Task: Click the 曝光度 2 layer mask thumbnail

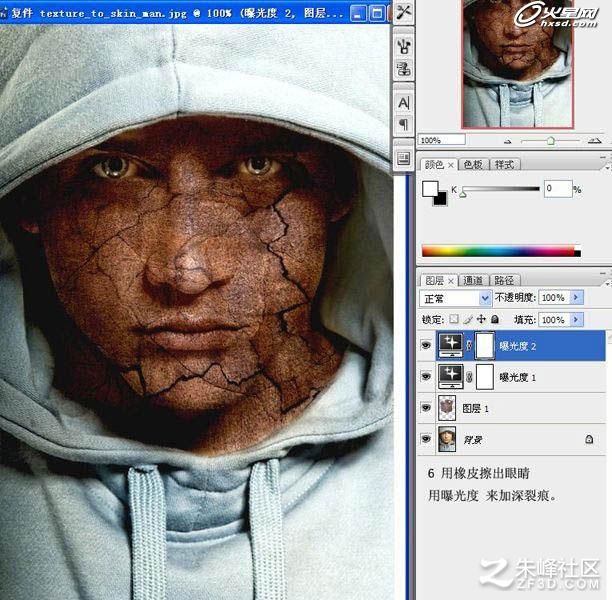Action: (485, 345)
